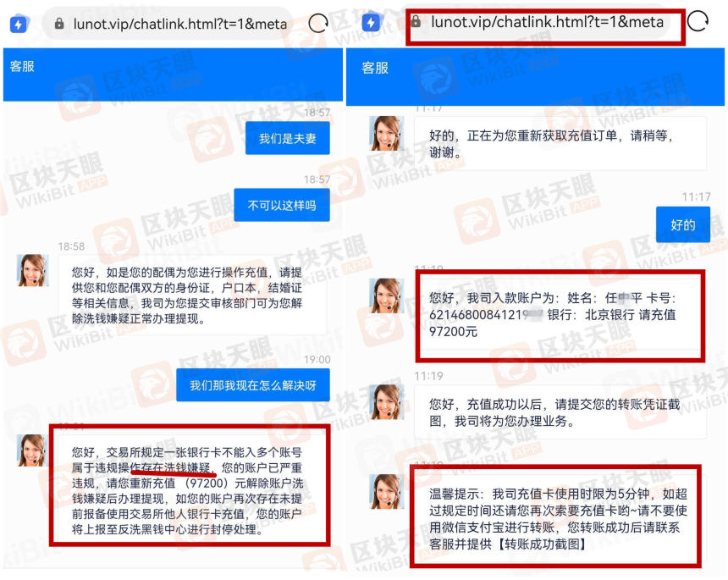Viewport: 728px width, 580px height.
Task: Click the 不可以这样吗 chat bubble
Action: pos(281,205)
